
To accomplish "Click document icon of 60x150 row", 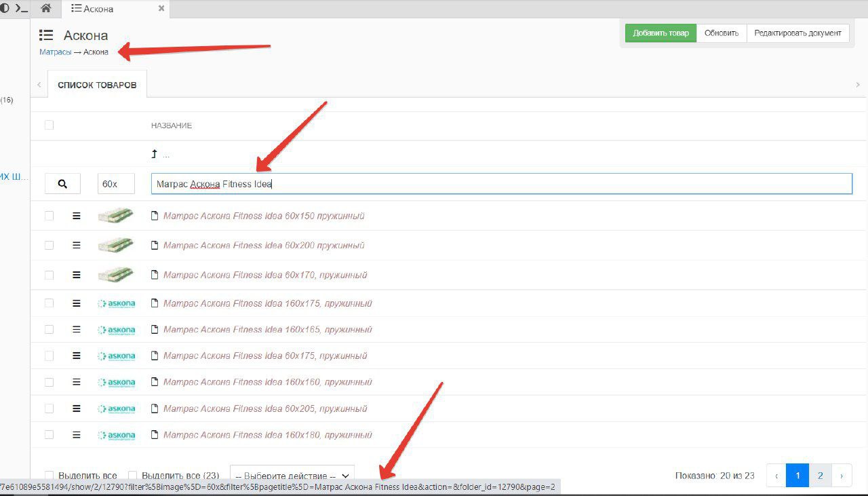I will pyautogui.click(x=155, y=216).
